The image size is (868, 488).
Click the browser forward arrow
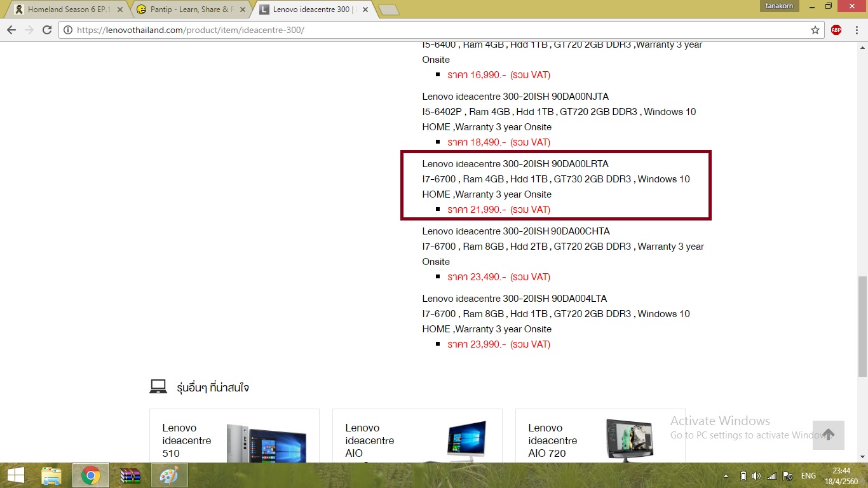coord(29,30)
